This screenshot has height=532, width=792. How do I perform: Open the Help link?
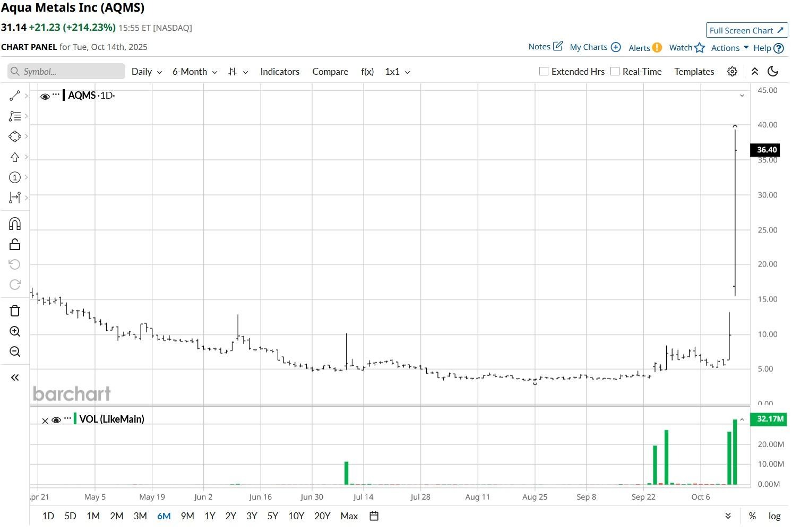(768, 48)
